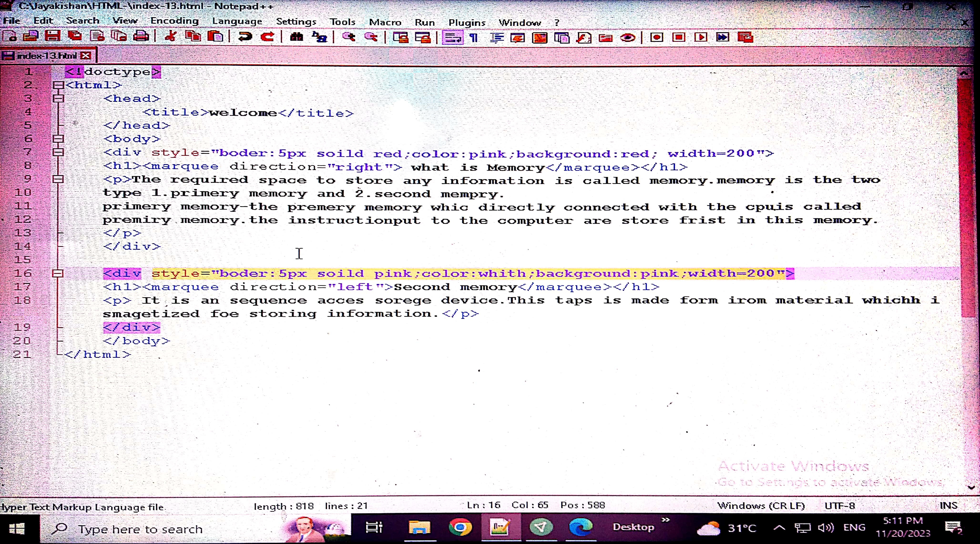Click the Undo arrow icon
Image resolution: width=980 pixels, height=544 pixels.
[245, 36]
